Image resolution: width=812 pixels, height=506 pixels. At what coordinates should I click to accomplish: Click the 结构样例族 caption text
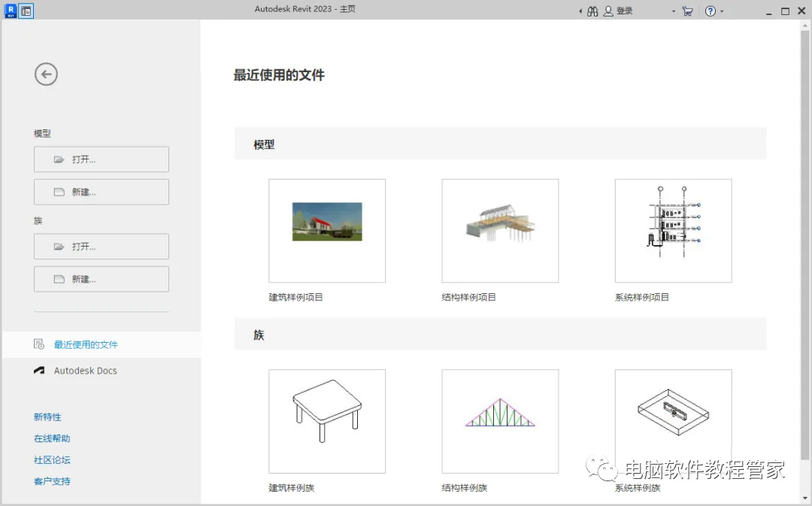point(464,488)
